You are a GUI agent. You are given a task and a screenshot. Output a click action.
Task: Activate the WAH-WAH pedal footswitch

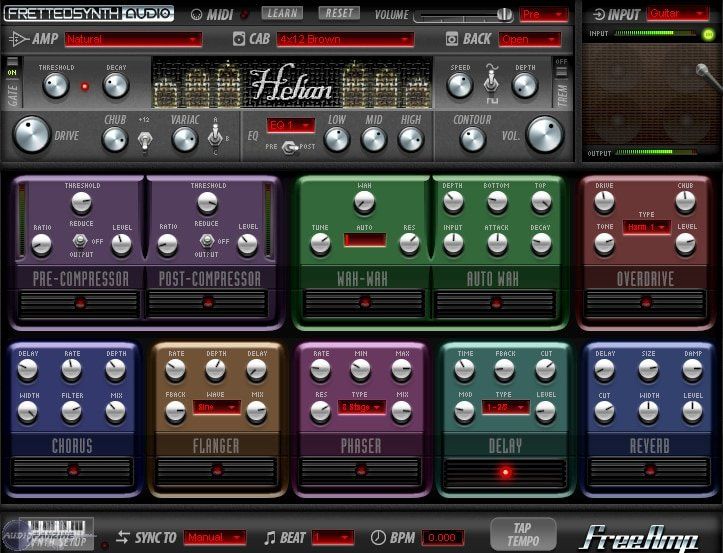[x=364, y=303]
